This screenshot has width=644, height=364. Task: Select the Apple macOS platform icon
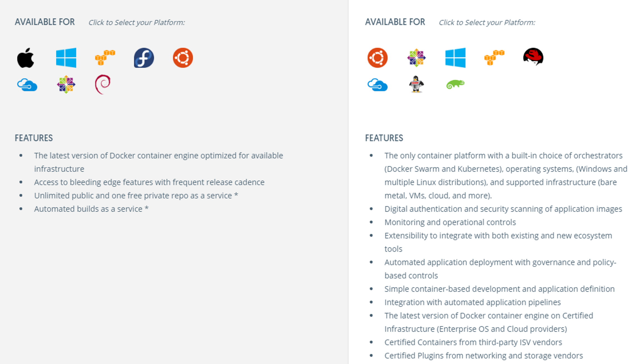click(26, 58)
